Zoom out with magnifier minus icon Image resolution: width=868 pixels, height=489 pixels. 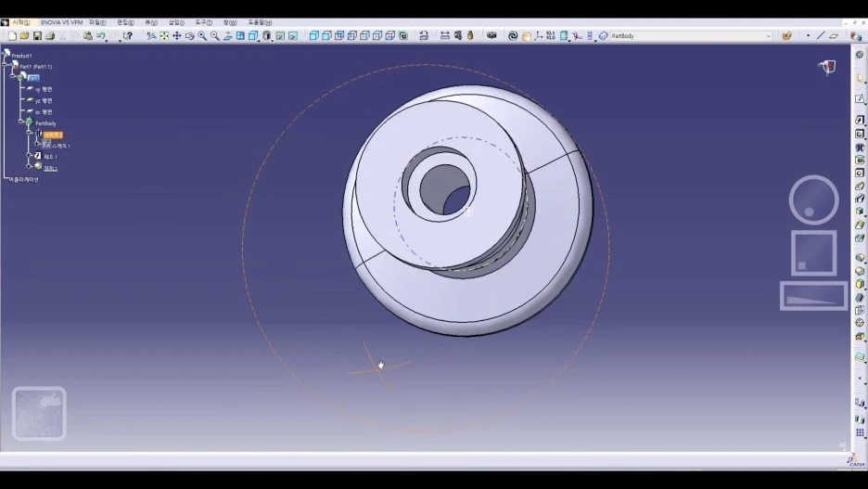[215, 36]
